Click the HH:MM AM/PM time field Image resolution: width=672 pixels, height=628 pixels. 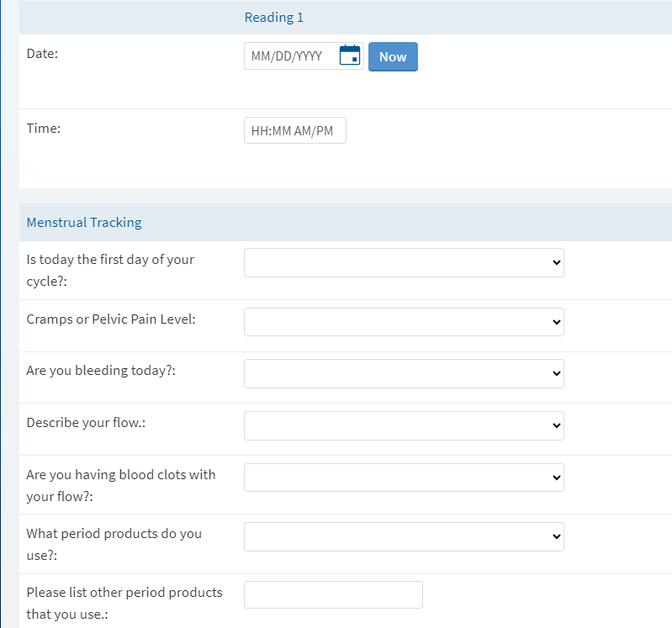coord(295,130)
